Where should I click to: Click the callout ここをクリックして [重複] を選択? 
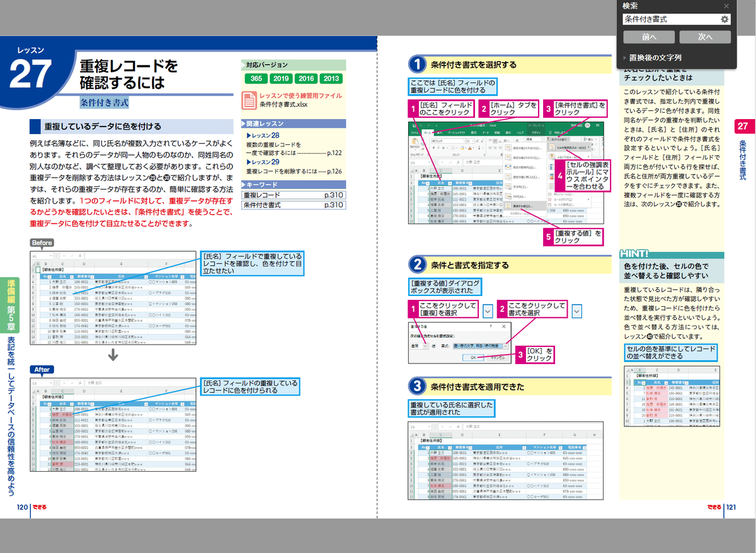tap(444, 310)
